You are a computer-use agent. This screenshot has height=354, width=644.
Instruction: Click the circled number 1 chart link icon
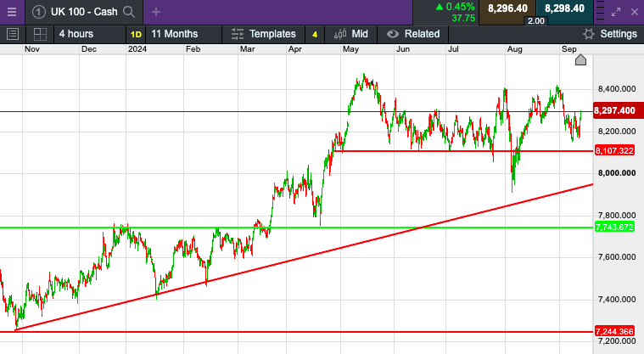[39, 12]
